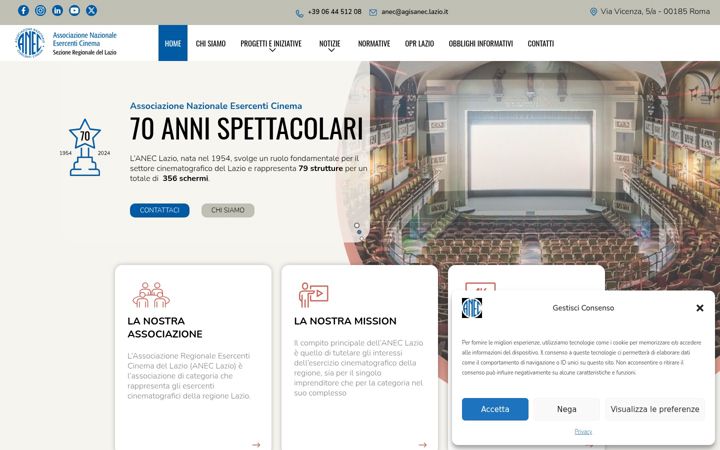Select the first slider pagination dot
Viewport: 720px width, 450px height.
point(357,225)
